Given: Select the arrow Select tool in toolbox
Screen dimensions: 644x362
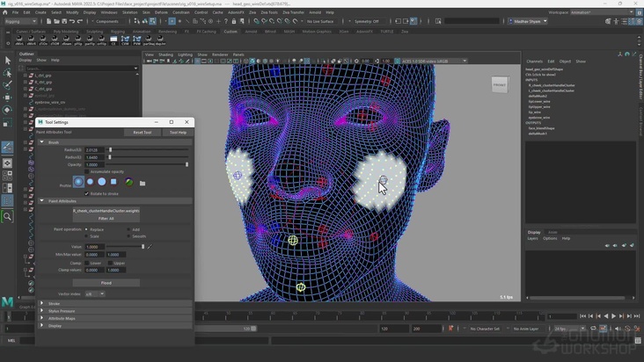Looking at the screenshot, I should [7, 61].
